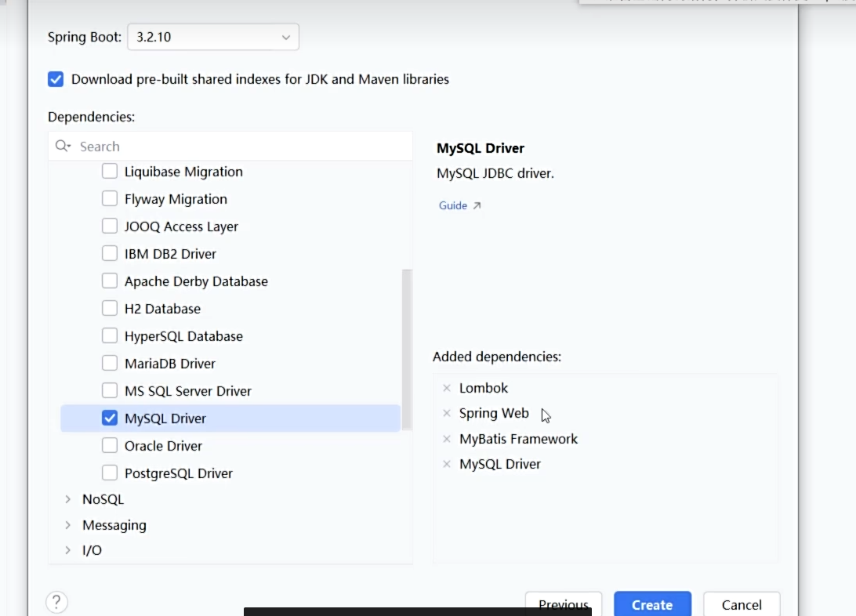Click the dependencies list scrollbar
The width and height of the screenshot is (856, 616).
coord(407,350)
